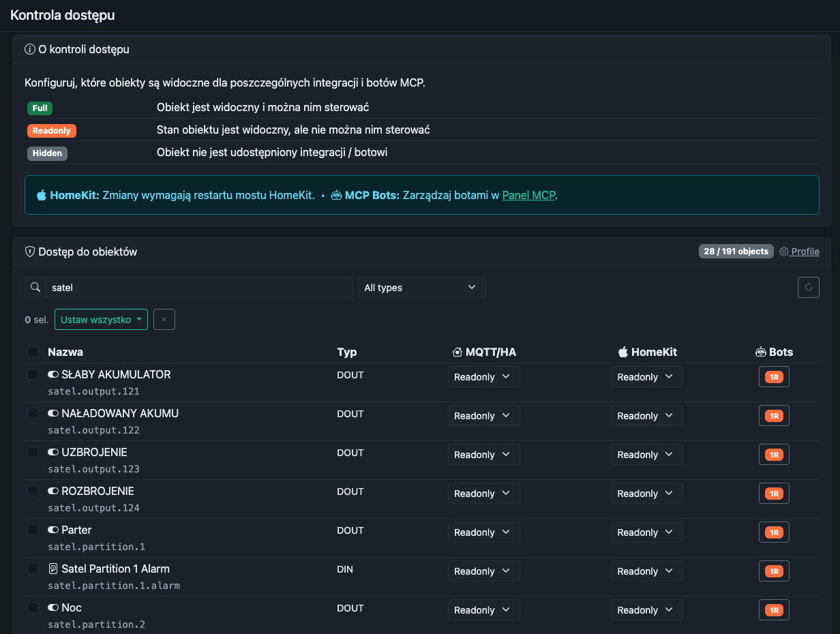The image size is (840, 634).
Task: Open MQTT/HA dropdown for SŁABY AKUMULATOR
Action: pyautogui.click(x=484, y=377)
